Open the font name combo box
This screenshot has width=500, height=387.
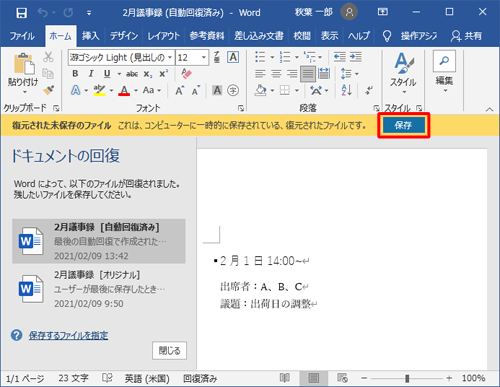(x=121, y=57)
